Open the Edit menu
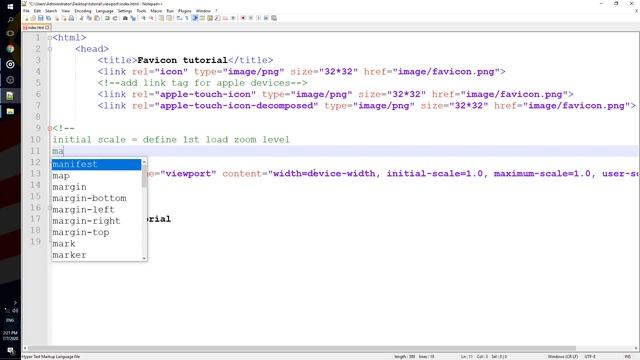 click(x=37, y=11)
